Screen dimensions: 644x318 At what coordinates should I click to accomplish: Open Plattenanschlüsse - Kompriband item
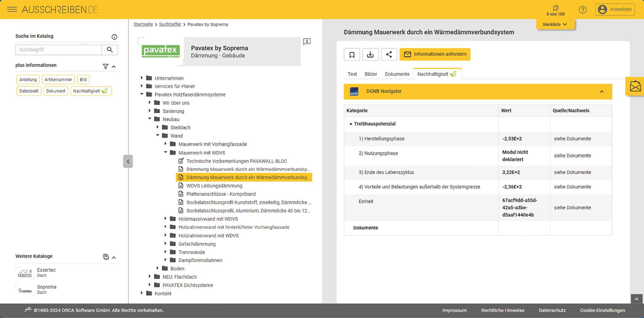pos(221,194)
